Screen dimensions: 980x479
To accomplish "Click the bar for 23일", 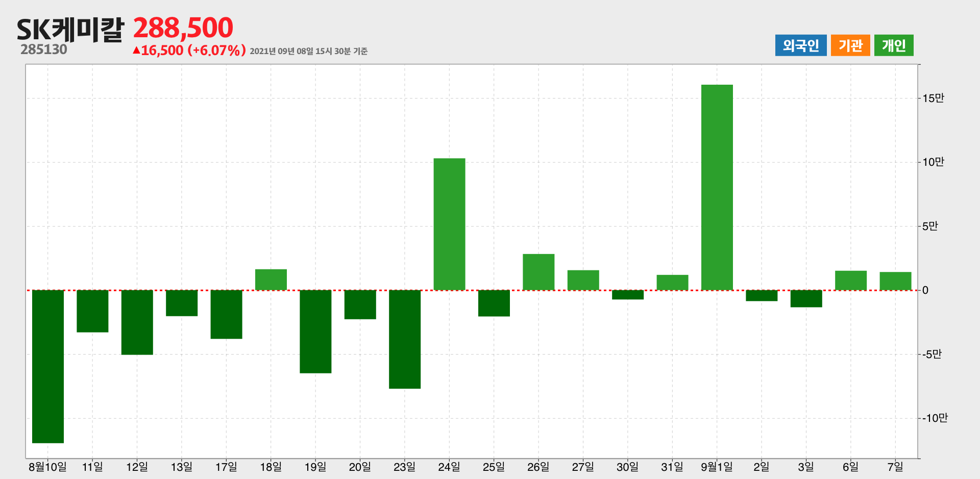I will [x=405, y=339].
